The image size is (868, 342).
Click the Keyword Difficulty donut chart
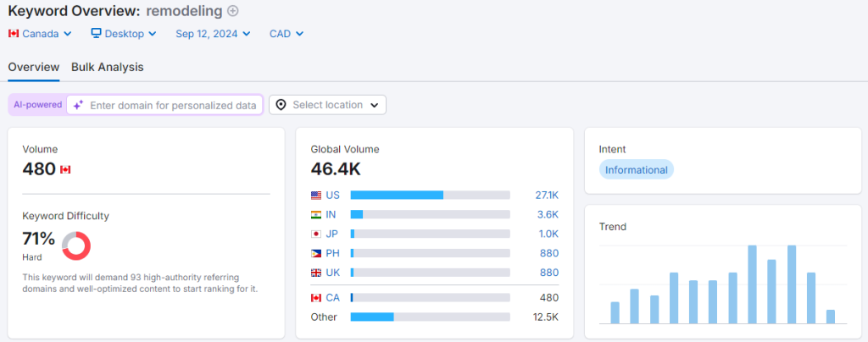click(x=76, y=245)
